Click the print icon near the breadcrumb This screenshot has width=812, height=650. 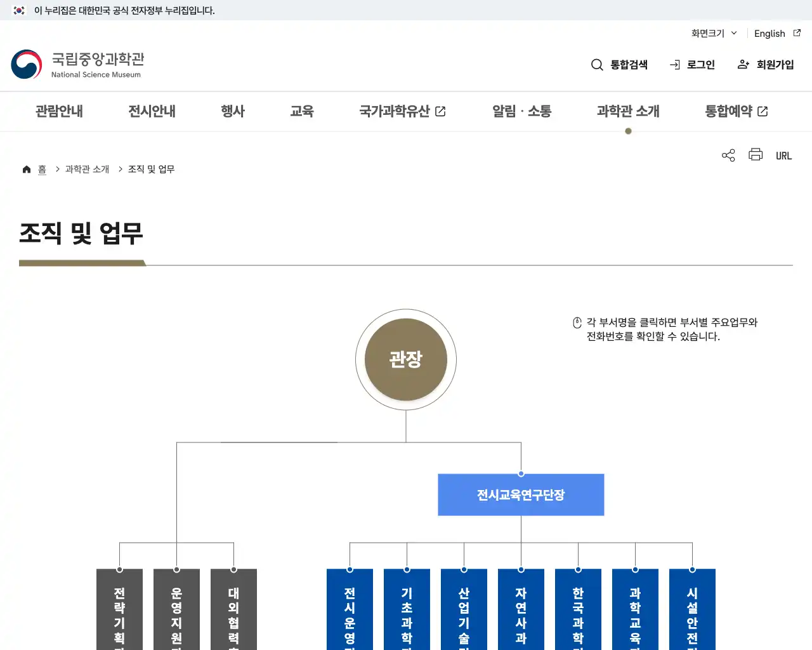755,155
